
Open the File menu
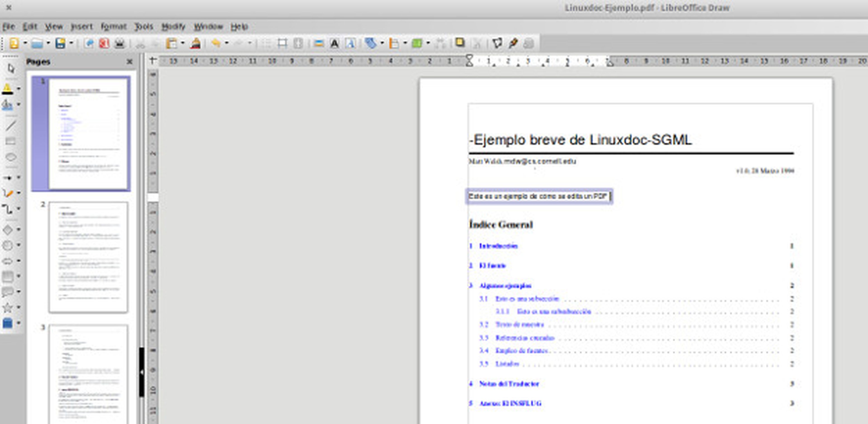(x=9, y=27)
